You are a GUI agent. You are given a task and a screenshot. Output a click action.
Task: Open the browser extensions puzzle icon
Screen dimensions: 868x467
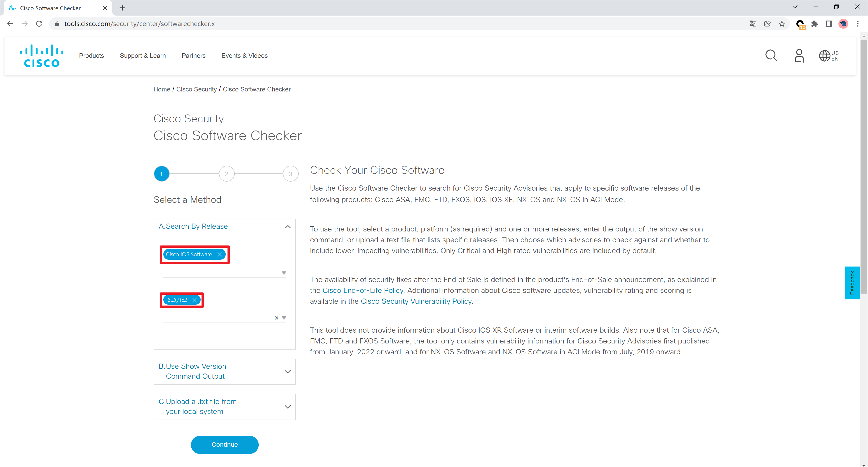pyautogui.click(x=814, y=24)
